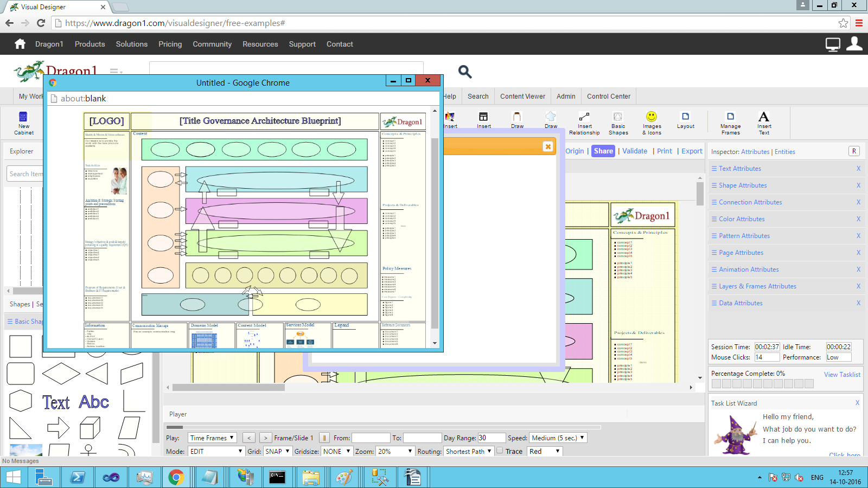The width and height of the screenshot is (868, 488).
Task: Click the R button in Inspector
Action: tap(854, 151)
